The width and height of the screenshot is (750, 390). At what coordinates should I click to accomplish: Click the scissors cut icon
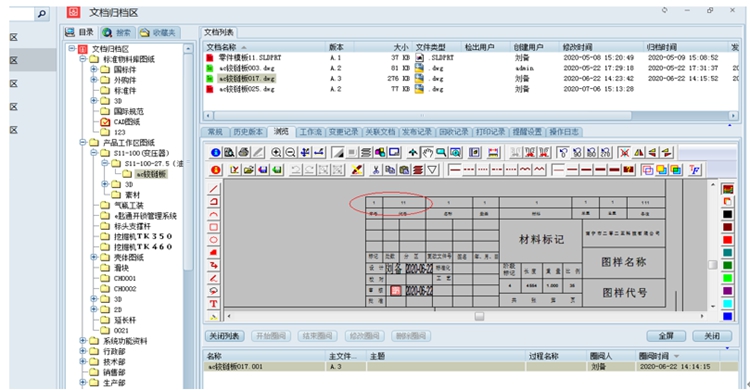click(x=376, y=169)
